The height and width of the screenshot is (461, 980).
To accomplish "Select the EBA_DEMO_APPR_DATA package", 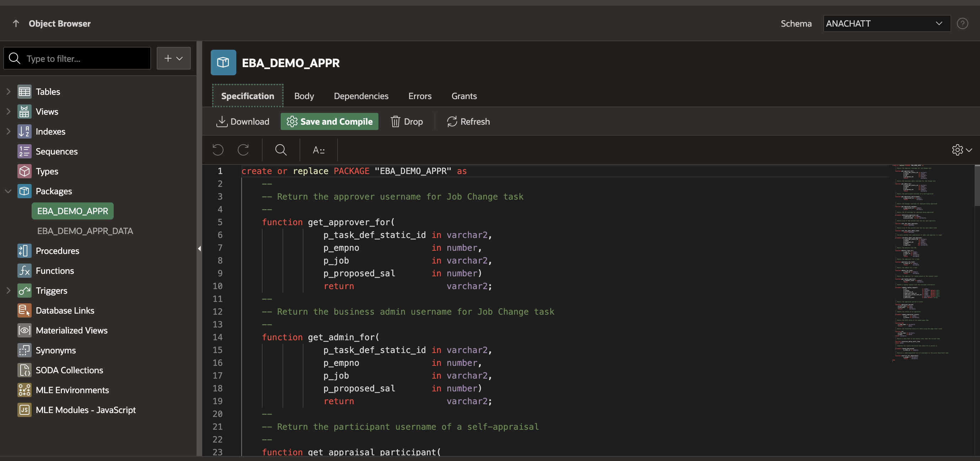I will tap(85, 230).
